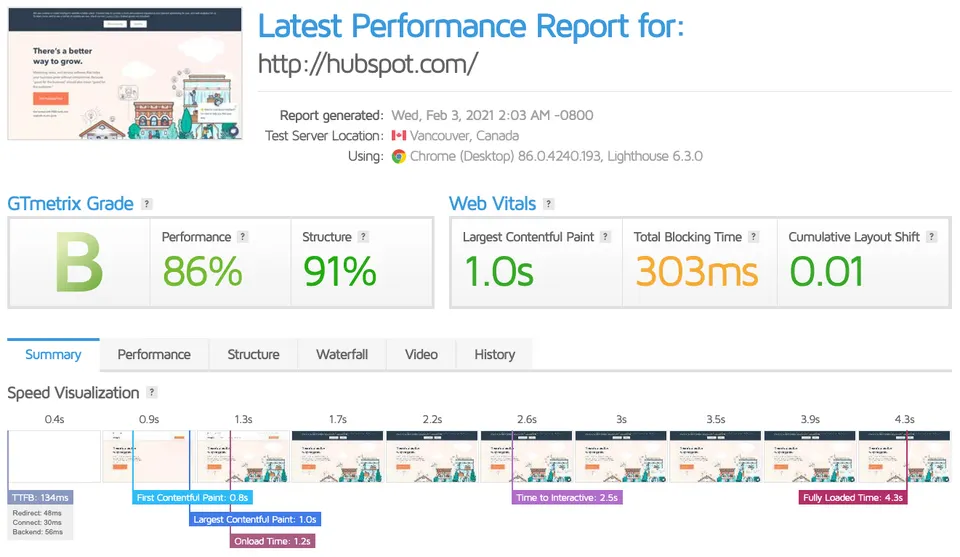This screenshot has height=557, width=960.
Task: Click the Speed Visualization heading
Action: coord(73,393)
